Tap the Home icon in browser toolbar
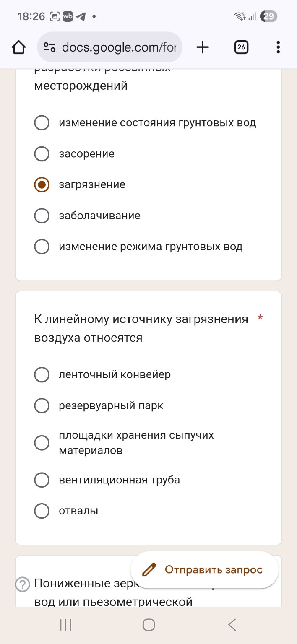The image size is (297, 644). (x=18, y=47)
